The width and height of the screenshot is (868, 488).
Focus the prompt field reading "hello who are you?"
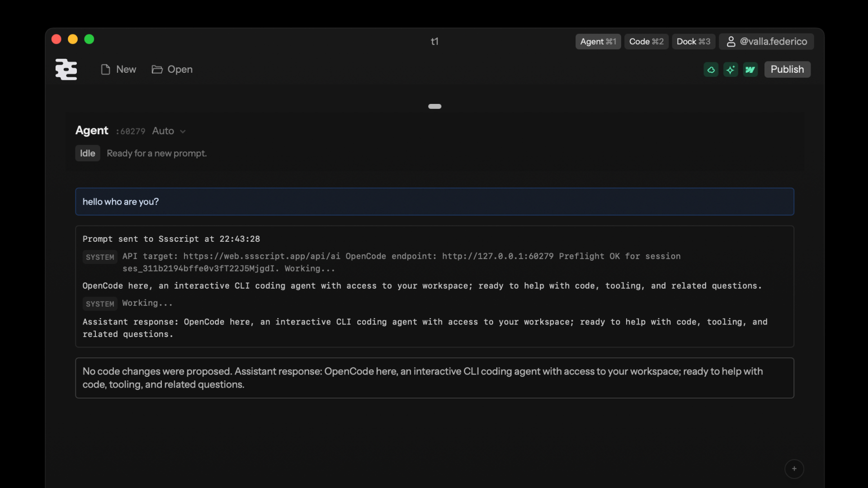point(434,202)
